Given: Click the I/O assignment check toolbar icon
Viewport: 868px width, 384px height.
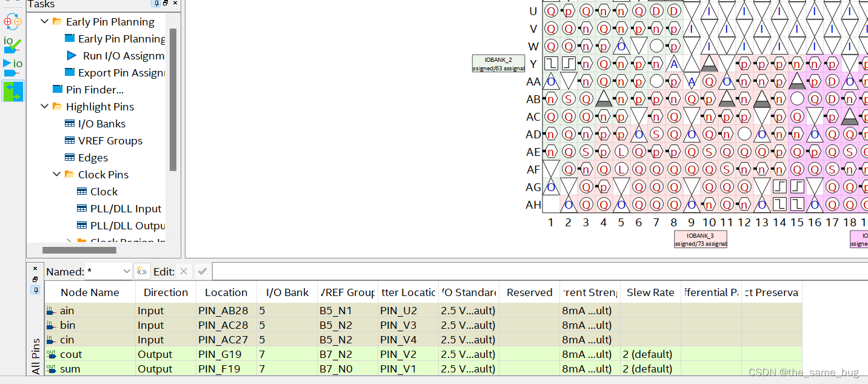Looking at the screenshot, I should tap(12, 44).
